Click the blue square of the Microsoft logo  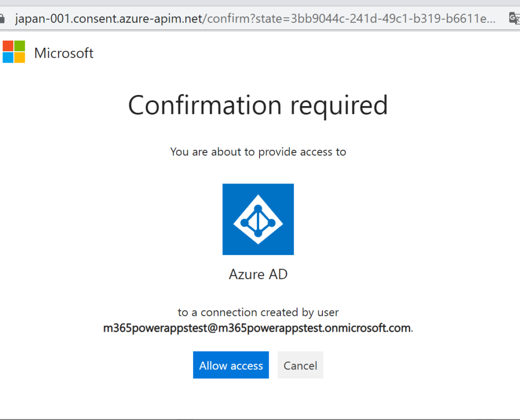(8, 57)
